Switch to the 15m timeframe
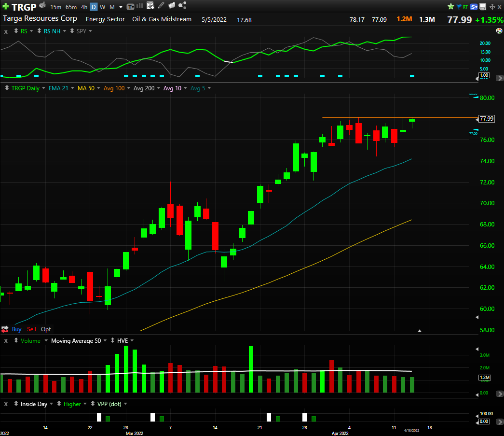This screenshot has width=504, height=436. tap(55, 7)
